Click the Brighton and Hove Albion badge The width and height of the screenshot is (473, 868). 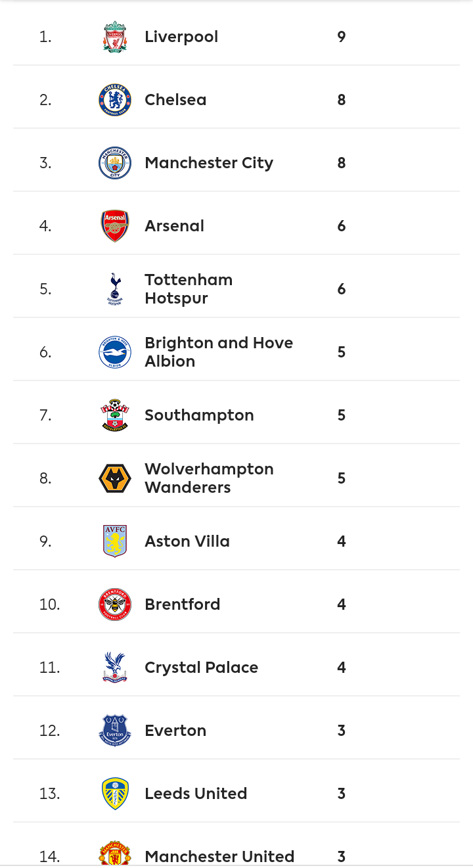pos(115,352)
